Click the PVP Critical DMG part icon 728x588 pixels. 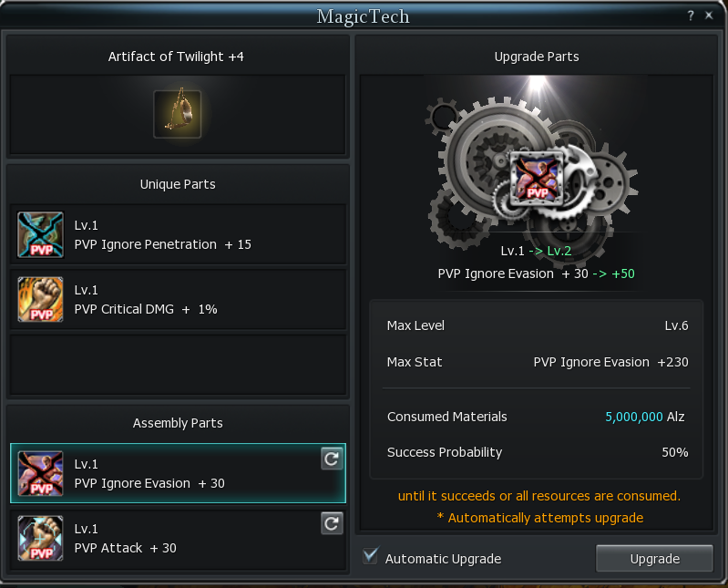pyautogui.click(x=41, y=300)
